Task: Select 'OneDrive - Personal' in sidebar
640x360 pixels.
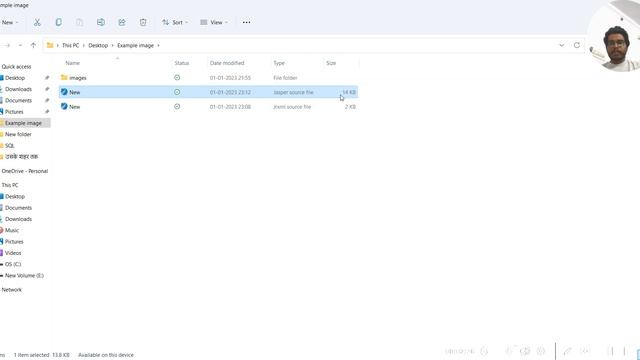Action: [x=25, y=171]
